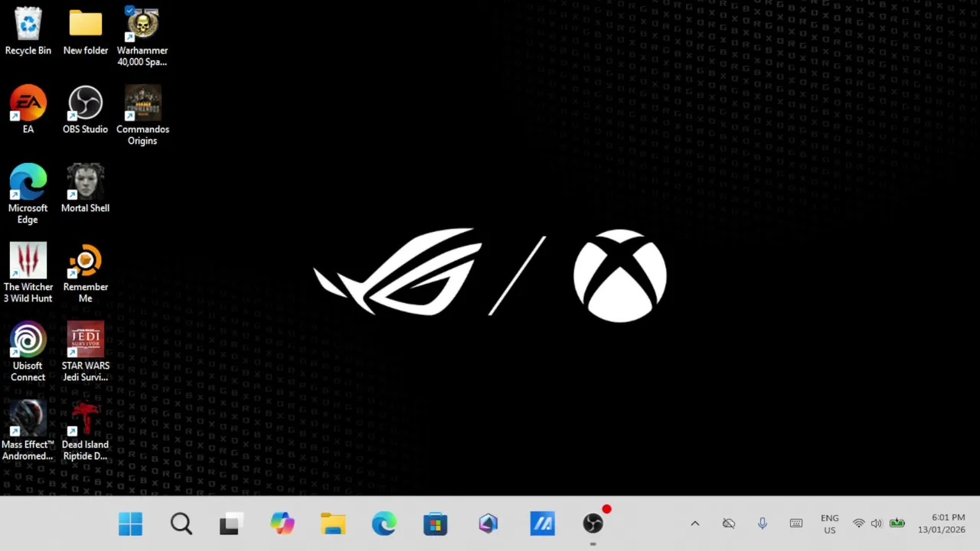Select the OBS Studio desktop shortcut

tap(86, 109)
